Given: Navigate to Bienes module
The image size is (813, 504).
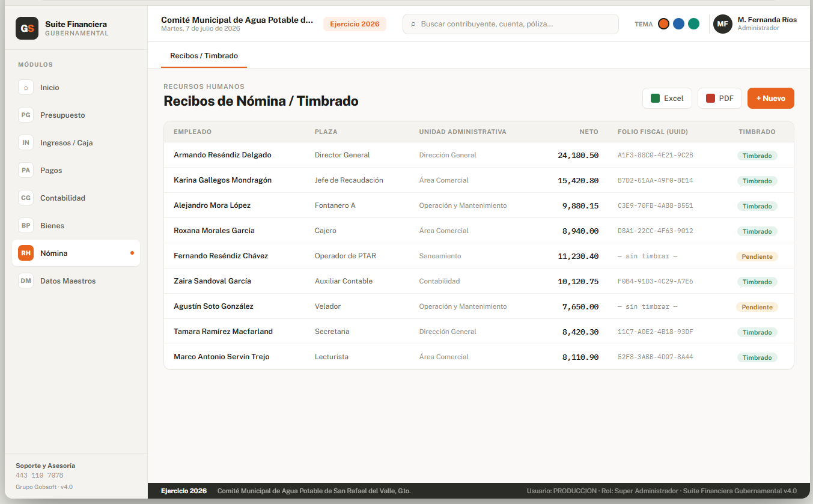Looking at the screenshot, I should click(76, 225).
